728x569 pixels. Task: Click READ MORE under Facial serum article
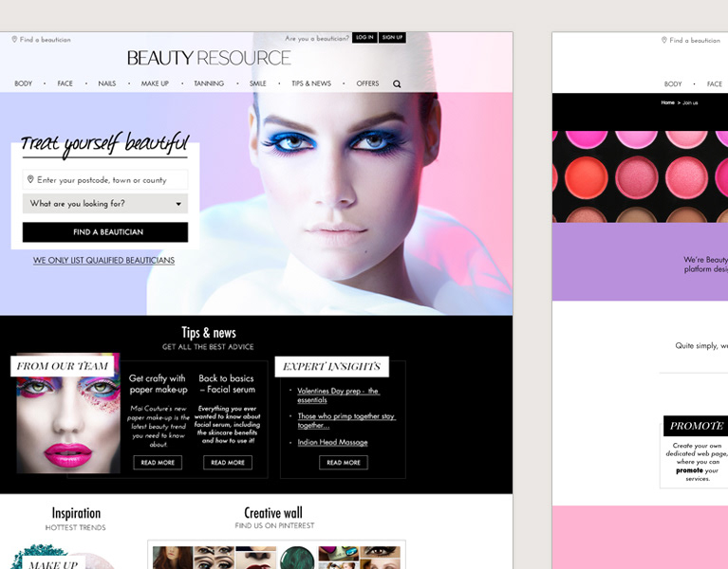pyautogui.click(x=228, y=463)
